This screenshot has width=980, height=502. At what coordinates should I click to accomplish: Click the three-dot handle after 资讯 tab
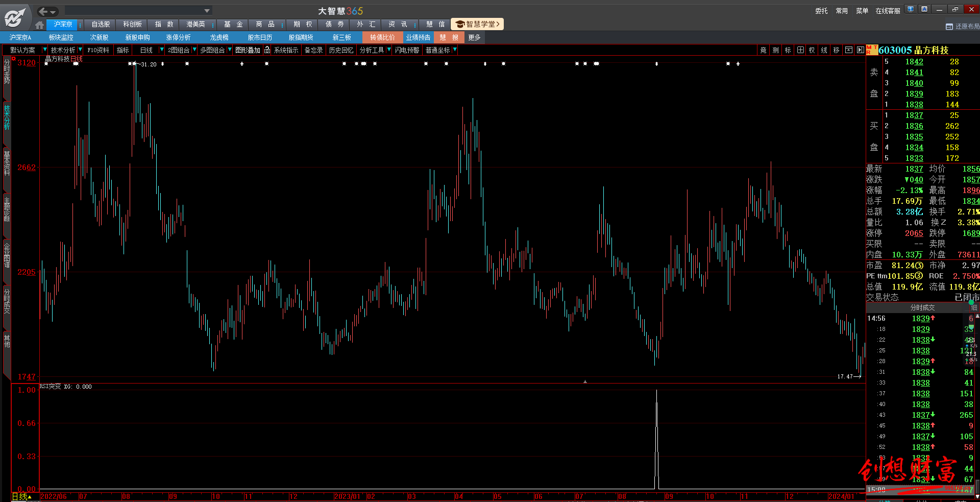coord(415,25)
